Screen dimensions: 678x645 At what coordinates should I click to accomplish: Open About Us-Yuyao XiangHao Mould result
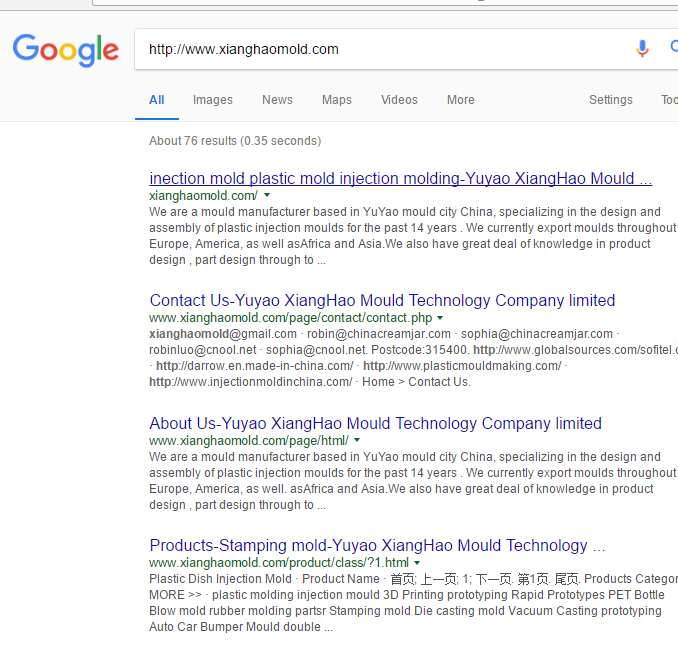pos(375,423)
